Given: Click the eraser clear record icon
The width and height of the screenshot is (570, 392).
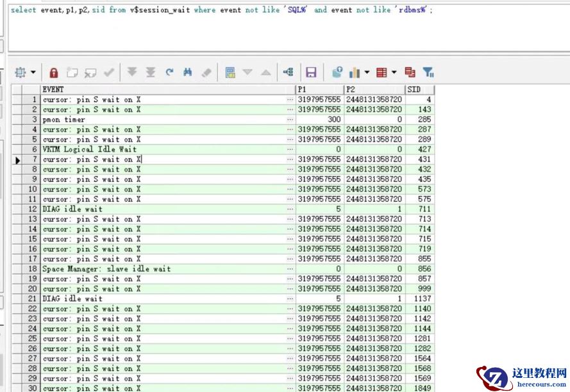Looking at the screenshot, I should 206,72.
